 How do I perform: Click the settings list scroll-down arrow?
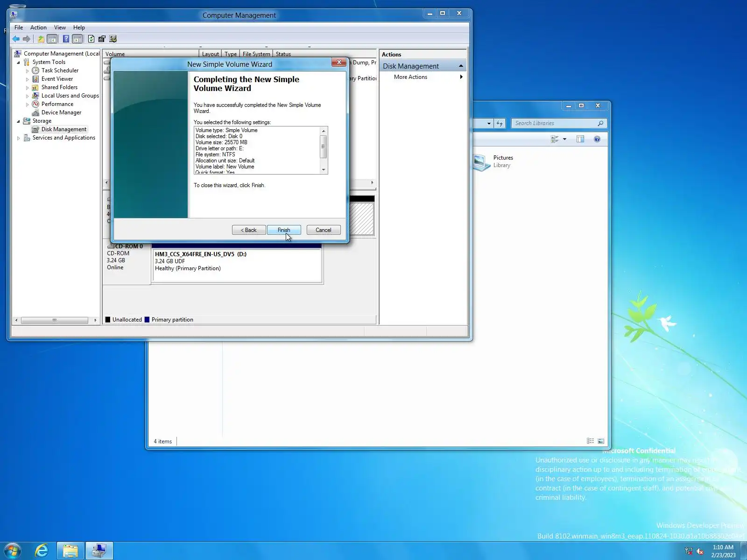click(x=324, y=170)
